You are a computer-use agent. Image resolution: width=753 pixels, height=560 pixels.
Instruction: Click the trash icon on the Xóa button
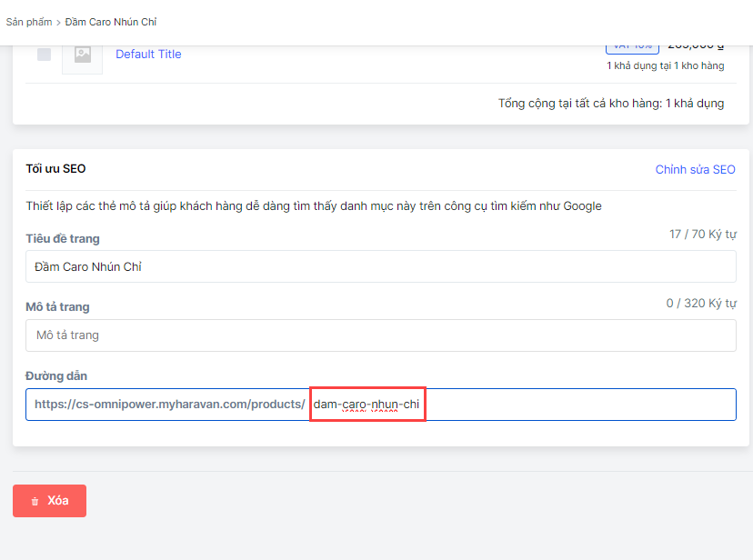point(35,501)
